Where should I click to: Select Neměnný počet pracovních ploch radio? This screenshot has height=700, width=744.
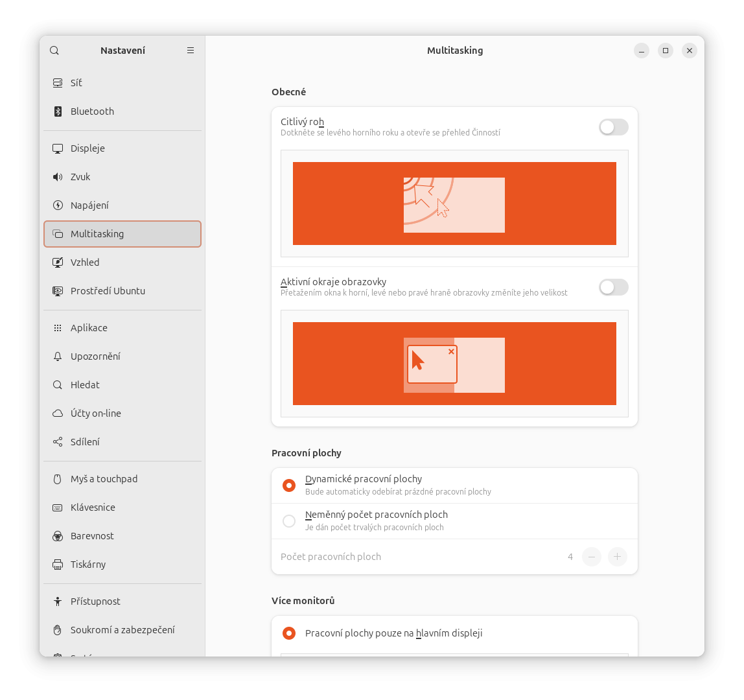coord(289,521)
